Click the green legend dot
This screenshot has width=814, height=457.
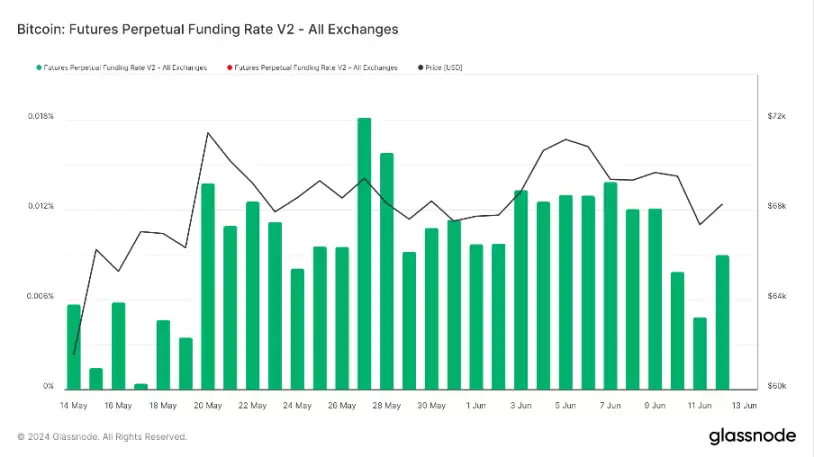click(x=39, y=67)
